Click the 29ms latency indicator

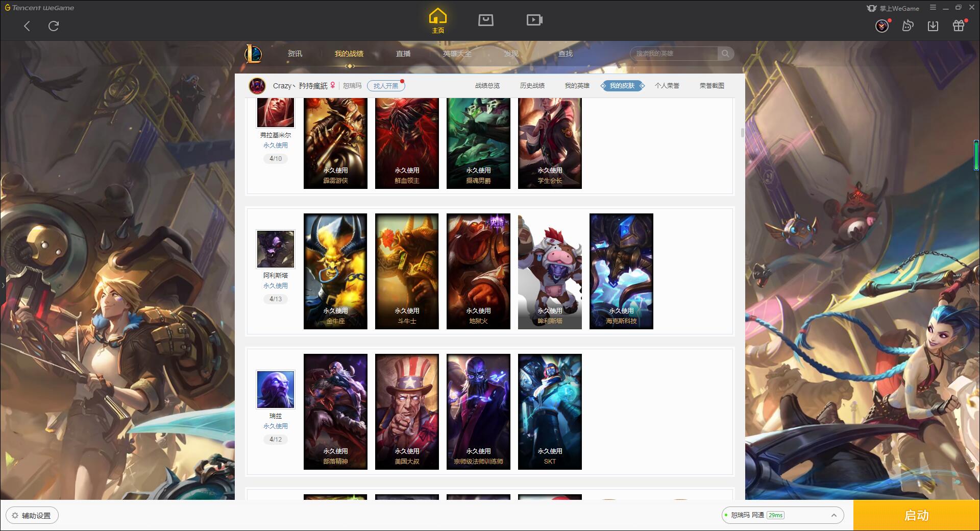tap(775, 515)
